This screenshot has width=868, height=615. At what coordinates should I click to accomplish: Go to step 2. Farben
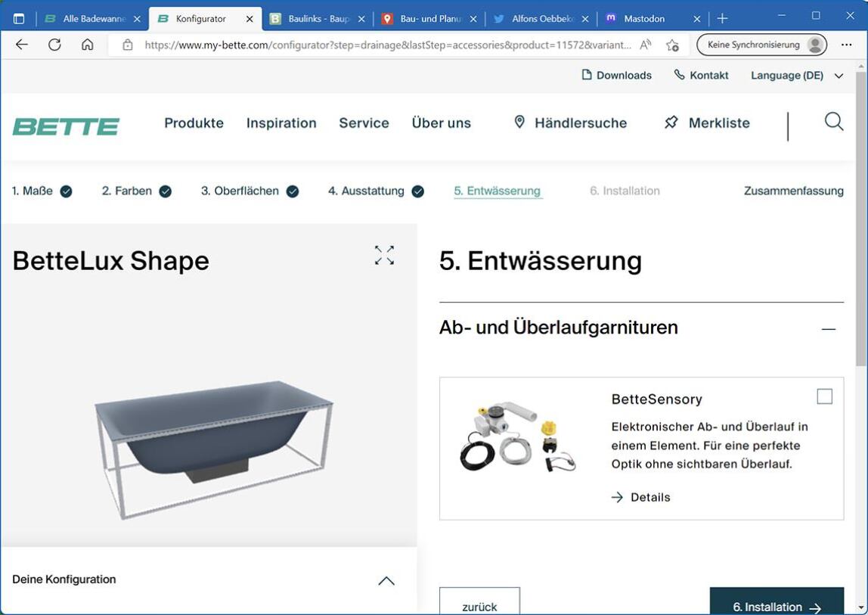coord(127,191)
